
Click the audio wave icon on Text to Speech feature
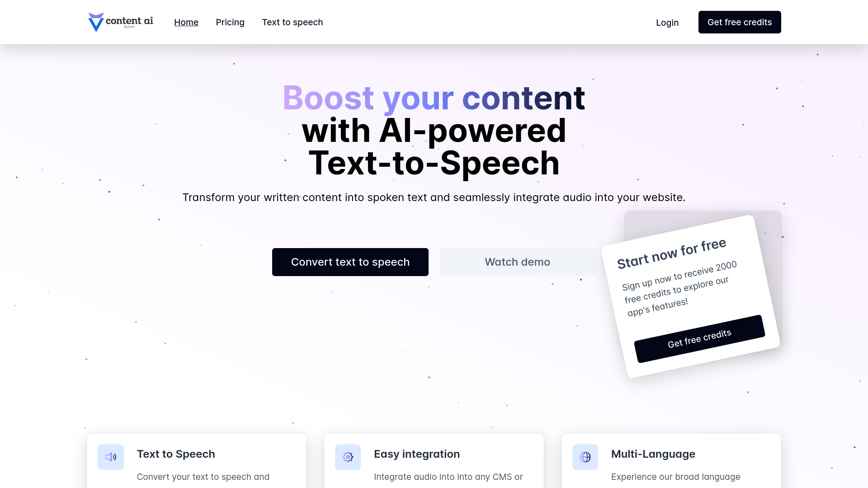[110, 457]
